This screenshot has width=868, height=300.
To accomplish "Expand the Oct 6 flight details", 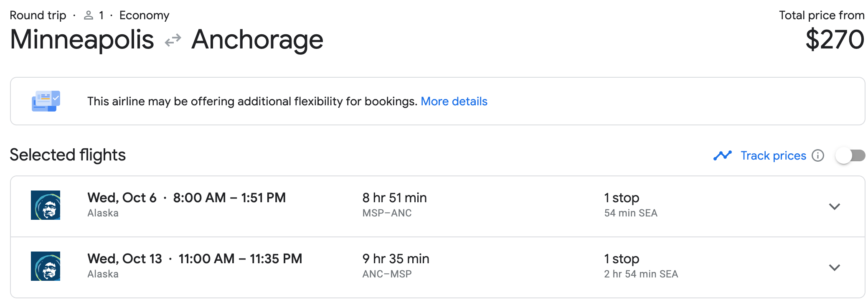I will [x=834, y=206].
